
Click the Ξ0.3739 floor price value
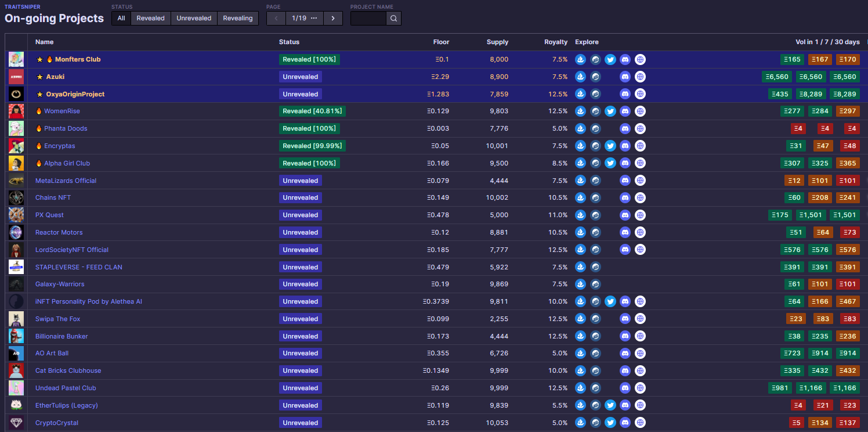click(436, 301)
